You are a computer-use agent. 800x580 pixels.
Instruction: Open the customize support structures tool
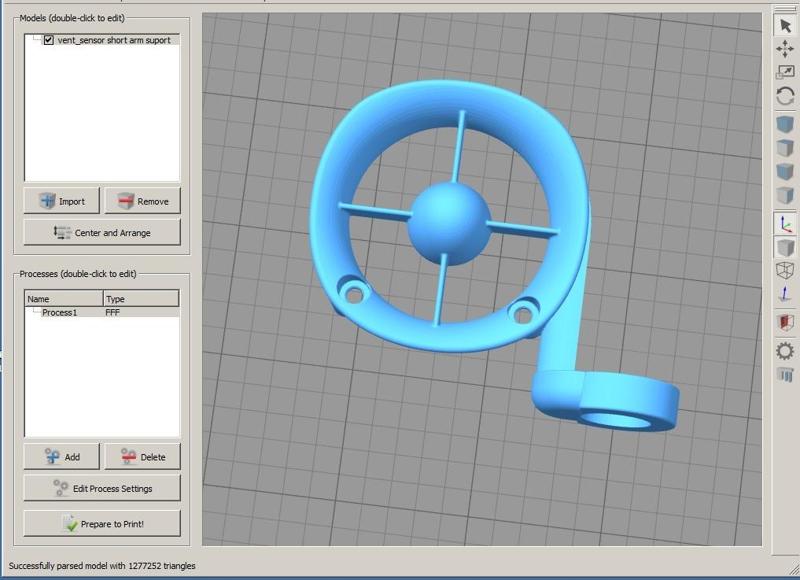785,375
